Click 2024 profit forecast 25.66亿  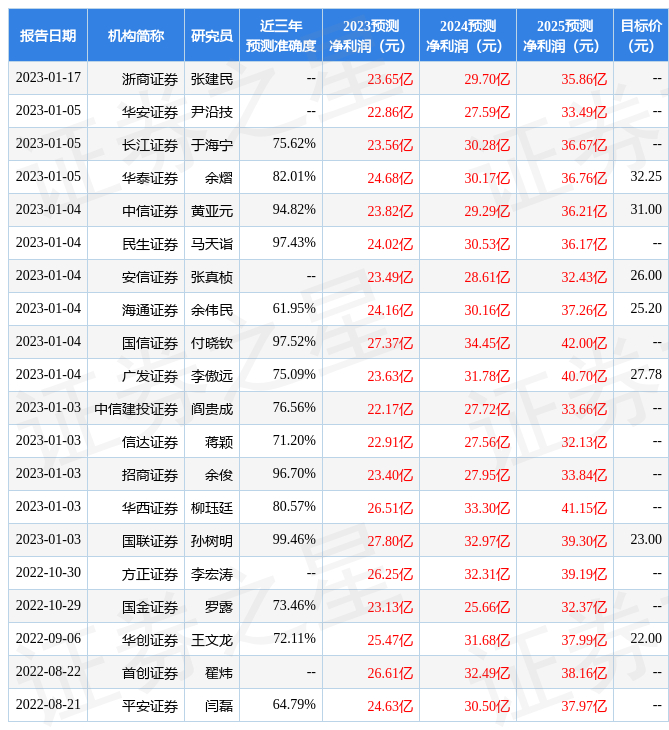click(487, 608)
